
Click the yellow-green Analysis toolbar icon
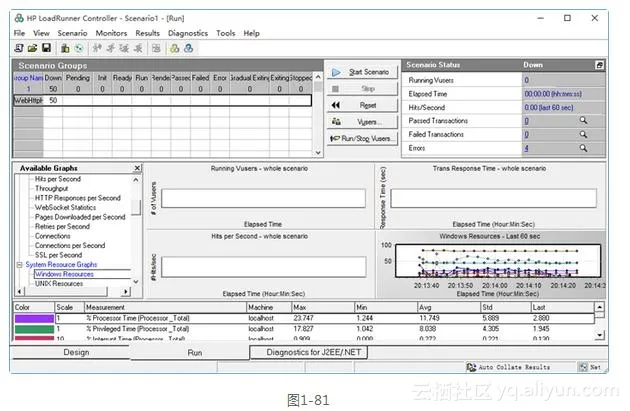click(174, 48)
